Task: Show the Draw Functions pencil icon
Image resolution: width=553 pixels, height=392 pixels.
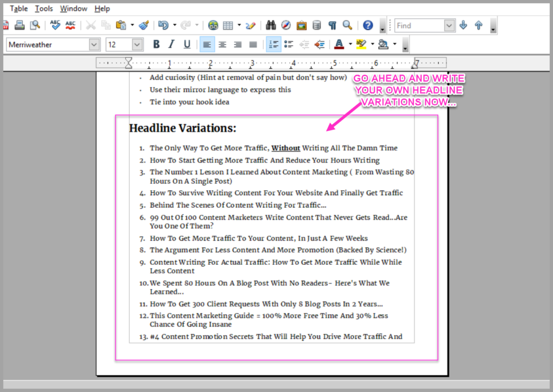Action: point(251,25)
